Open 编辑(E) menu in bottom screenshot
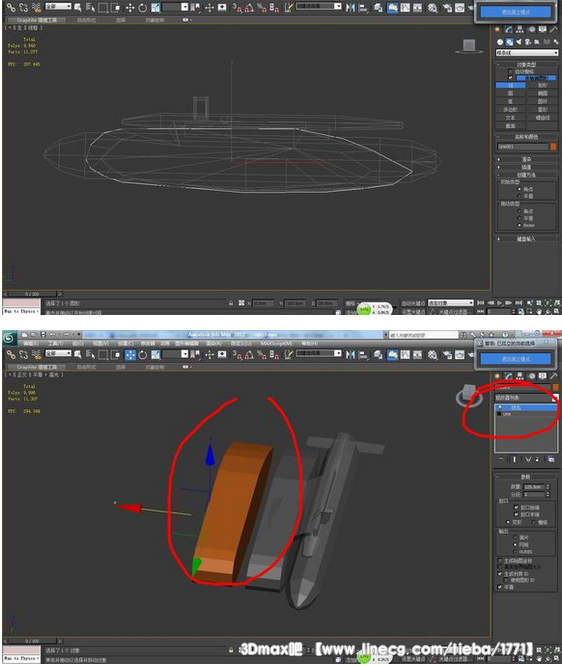The image size is (562, 666). (31, 343)
